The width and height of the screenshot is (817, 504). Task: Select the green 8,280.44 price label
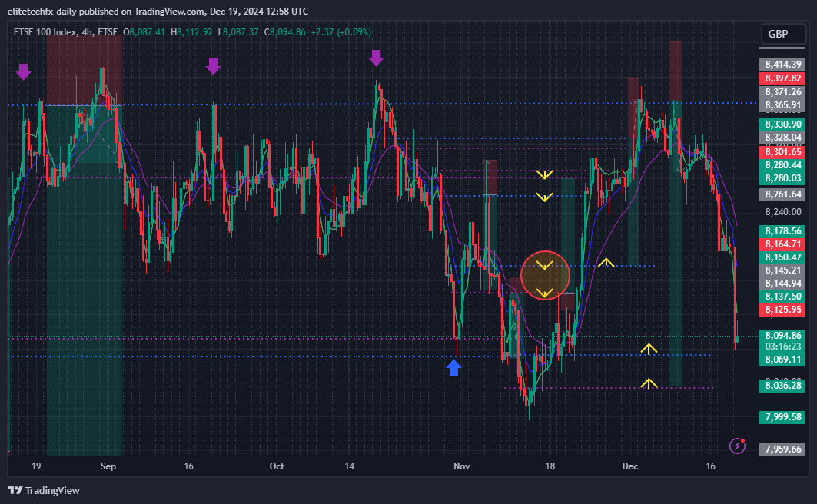pos(782,165)
